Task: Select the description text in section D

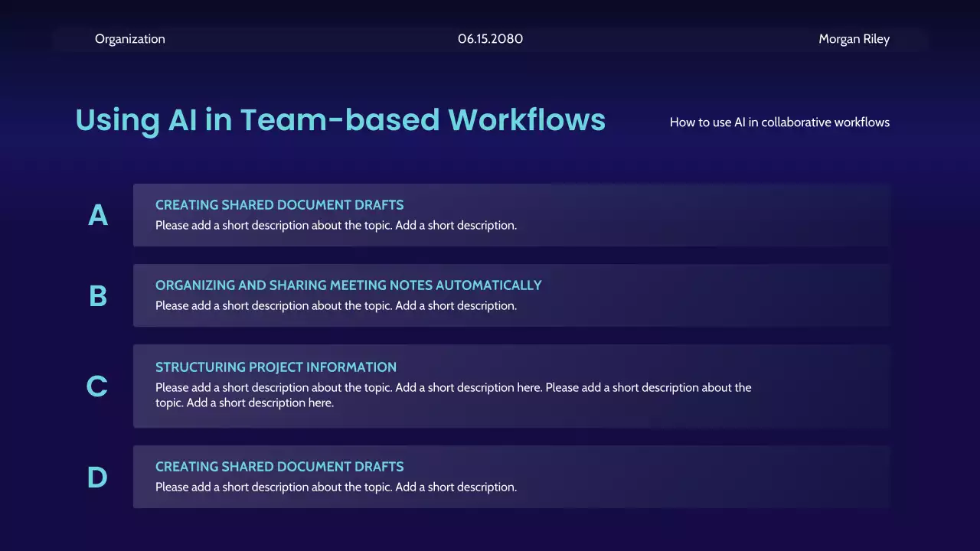Action: 336,487
